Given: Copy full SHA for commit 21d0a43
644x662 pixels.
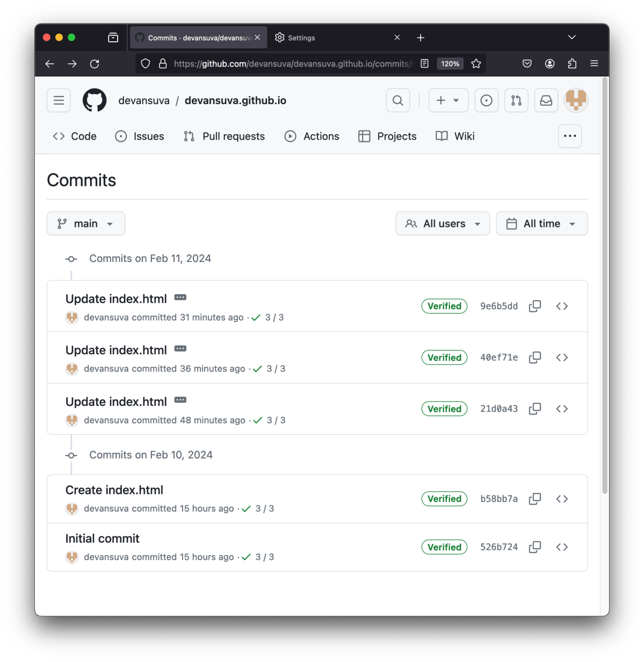Looking at the screenshot, I should 535,409.
